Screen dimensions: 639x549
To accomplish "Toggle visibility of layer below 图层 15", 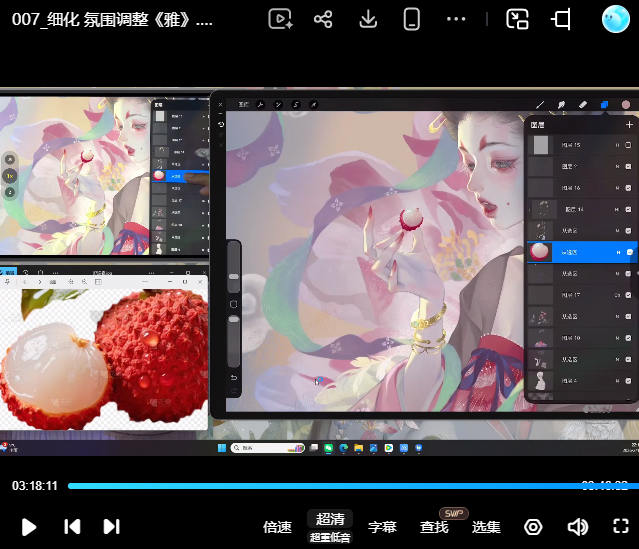I will (x=628, y=166).
